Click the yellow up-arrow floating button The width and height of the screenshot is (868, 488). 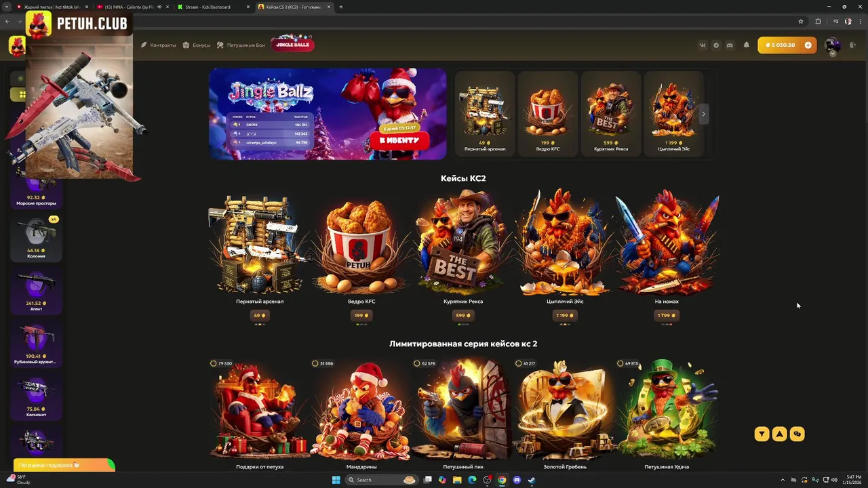(x=780, y=434)
